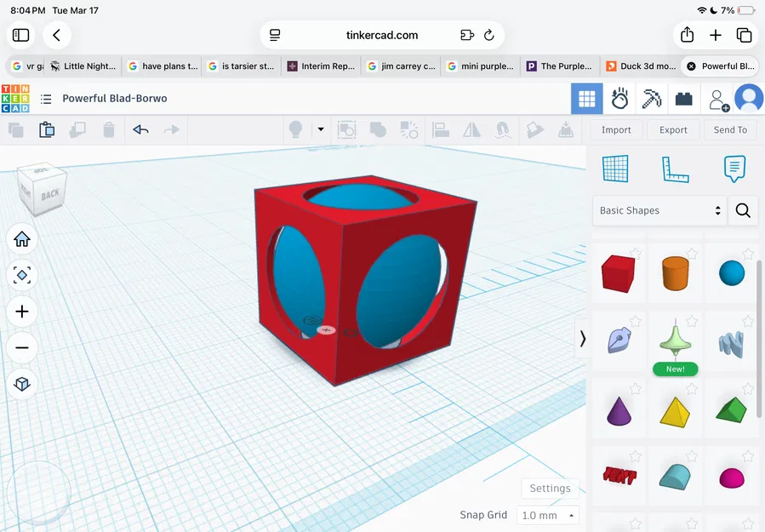Viewport: 765px width, 532px height.
Task: Select the Fit view to selection icon
Action: point(22,275)
